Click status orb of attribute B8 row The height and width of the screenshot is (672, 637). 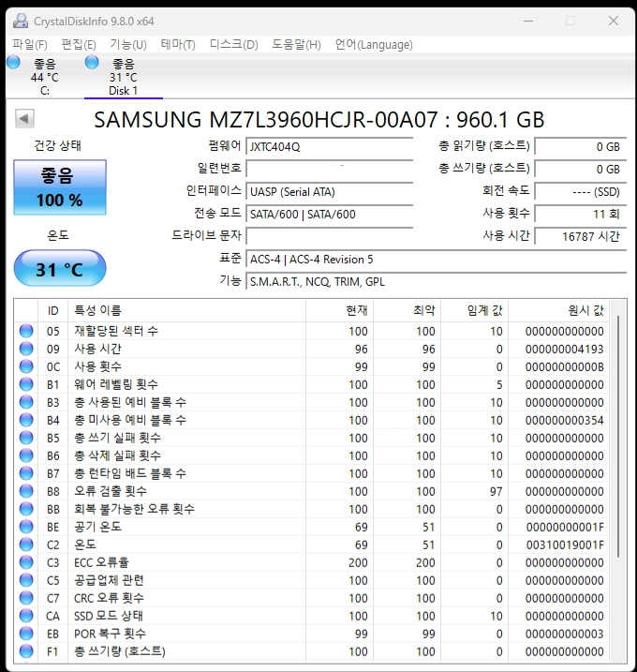coord(26,491)
